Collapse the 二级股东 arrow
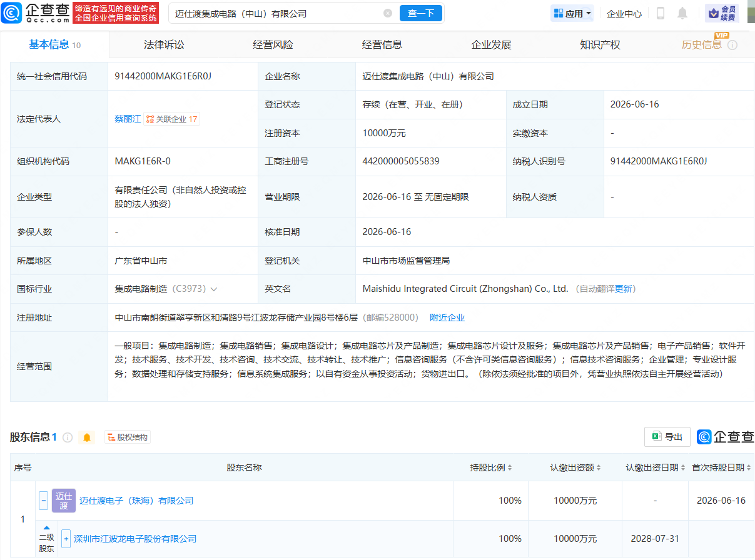This screenshot has height=560, width=755. (46, 528)
